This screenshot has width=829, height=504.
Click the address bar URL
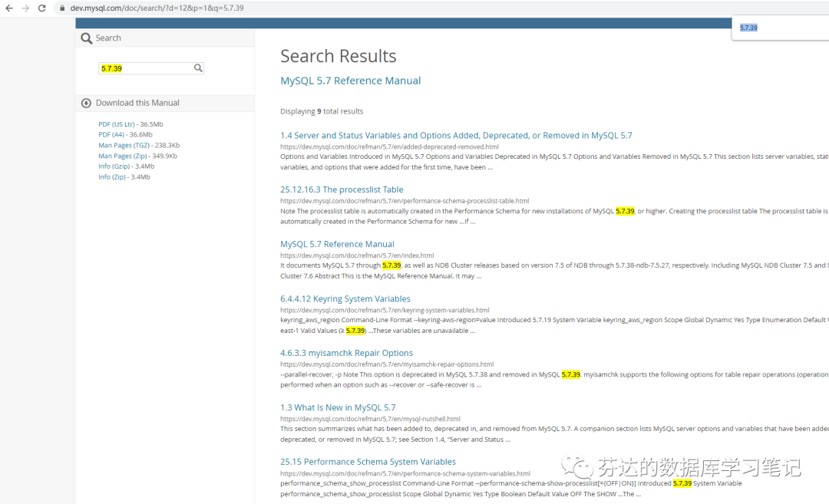click(157, 8)
